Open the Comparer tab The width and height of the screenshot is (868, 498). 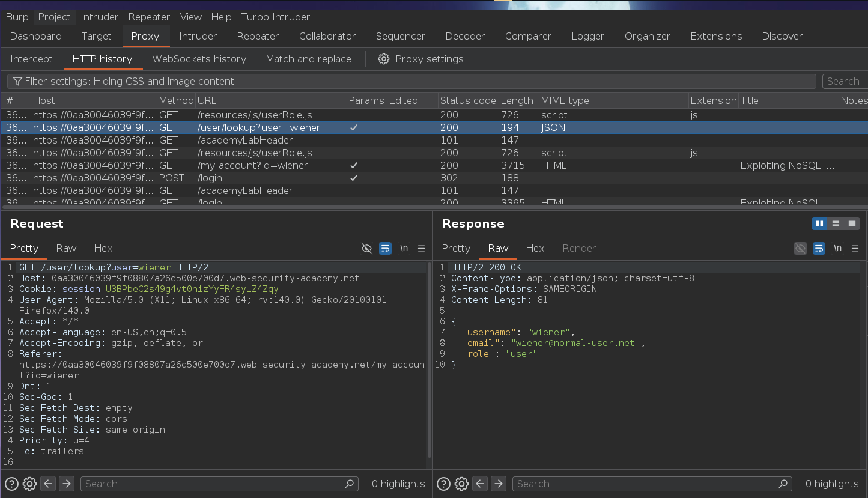[x=528, y=36]
